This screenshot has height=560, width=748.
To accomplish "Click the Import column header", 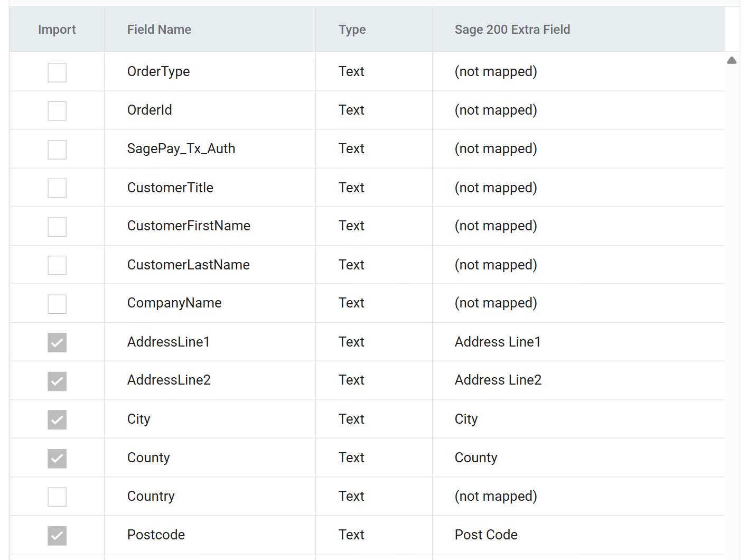I will coord(57,30).
